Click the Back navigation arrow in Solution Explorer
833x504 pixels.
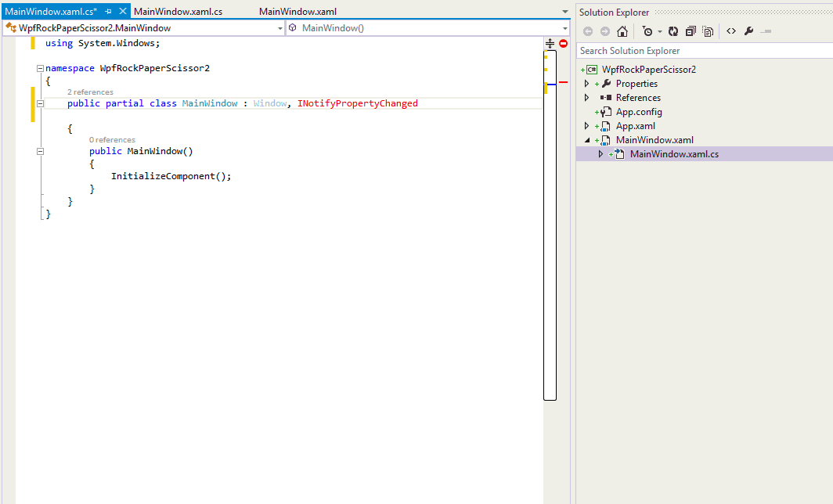(587, 31)
